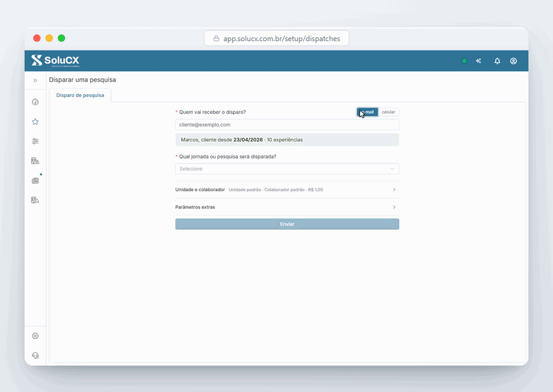Click the lock icon in address bar
Viewport: 553px width, 392px height.
pos(216,39)
